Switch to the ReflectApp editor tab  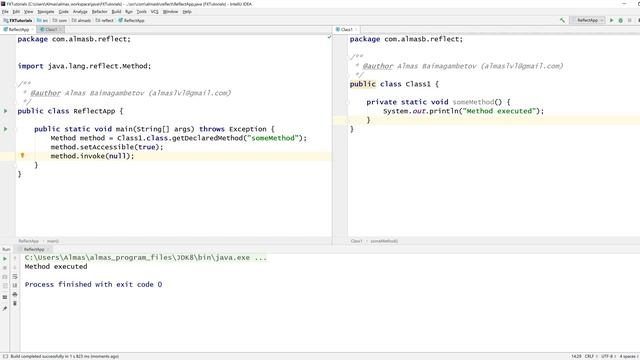pyautogui.click(x=19, y=29)
